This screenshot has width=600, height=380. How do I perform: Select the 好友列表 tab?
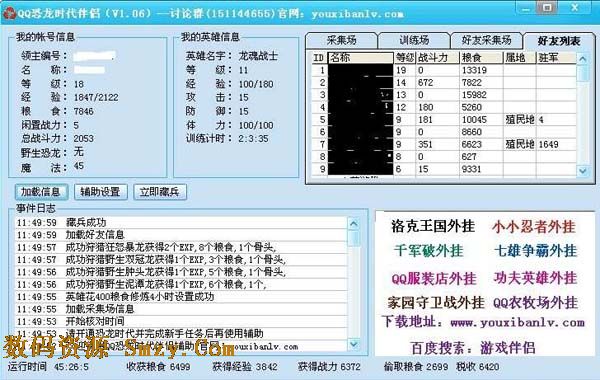coord(559,41)
